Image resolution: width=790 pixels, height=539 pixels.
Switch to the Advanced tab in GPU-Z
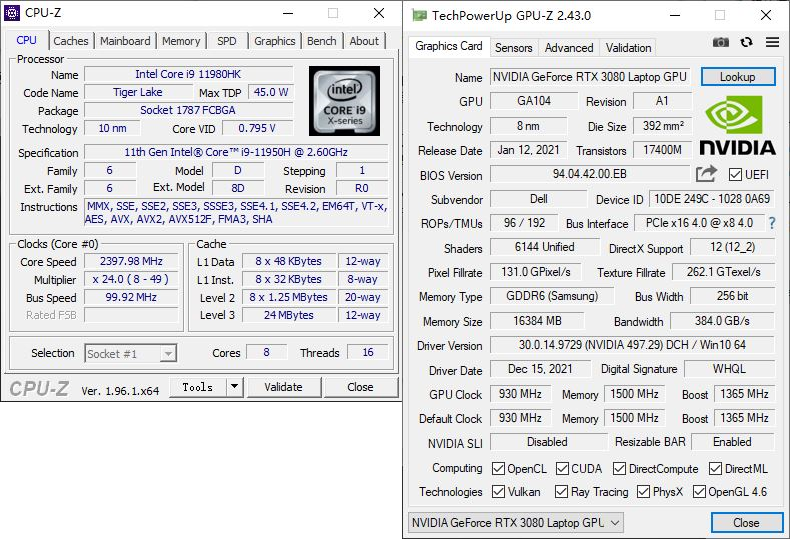click(569, 48)
